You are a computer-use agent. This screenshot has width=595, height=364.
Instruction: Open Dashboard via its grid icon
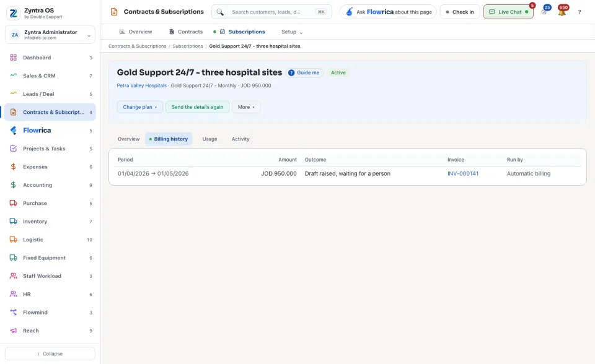(13, 58)
